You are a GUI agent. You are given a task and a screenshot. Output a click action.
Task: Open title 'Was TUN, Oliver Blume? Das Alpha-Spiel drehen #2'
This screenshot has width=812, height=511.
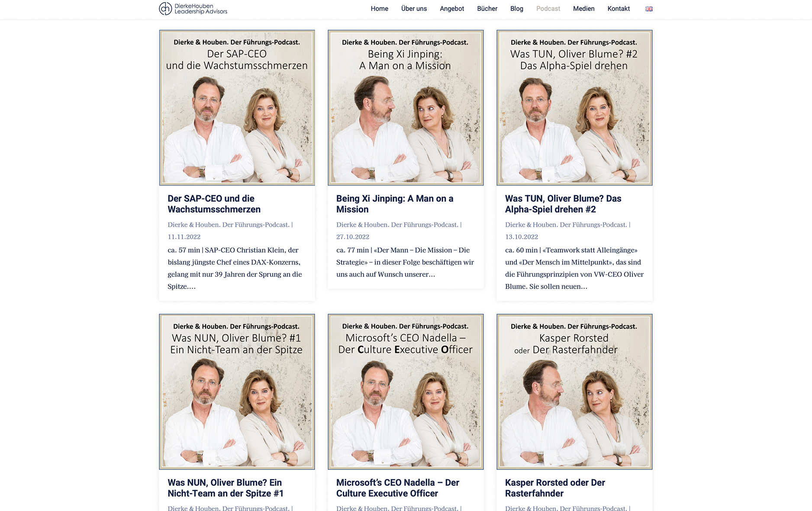point(563,204)
